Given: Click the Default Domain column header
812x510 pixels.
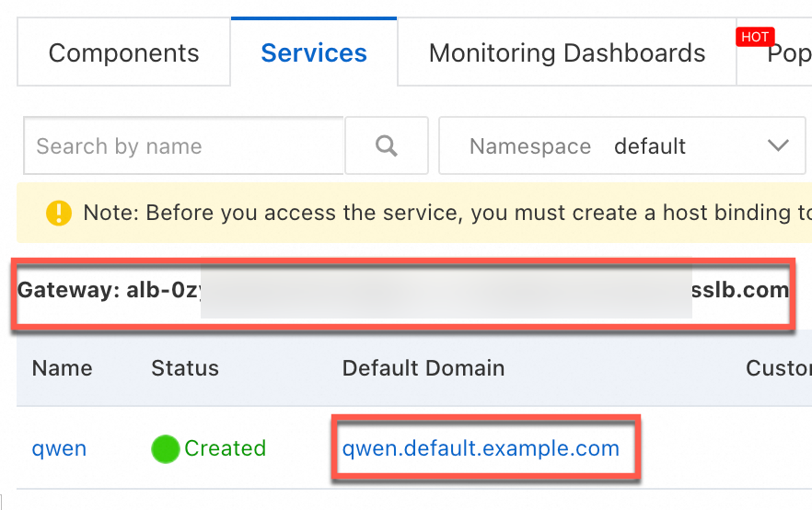Looking at the screenshot, I should 423,368.
